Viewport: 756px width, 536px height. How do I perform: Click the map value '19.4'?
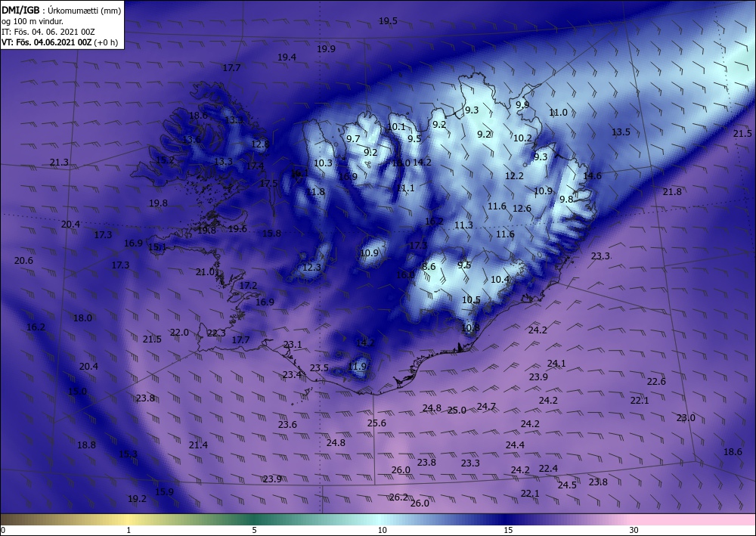point(287,57)
